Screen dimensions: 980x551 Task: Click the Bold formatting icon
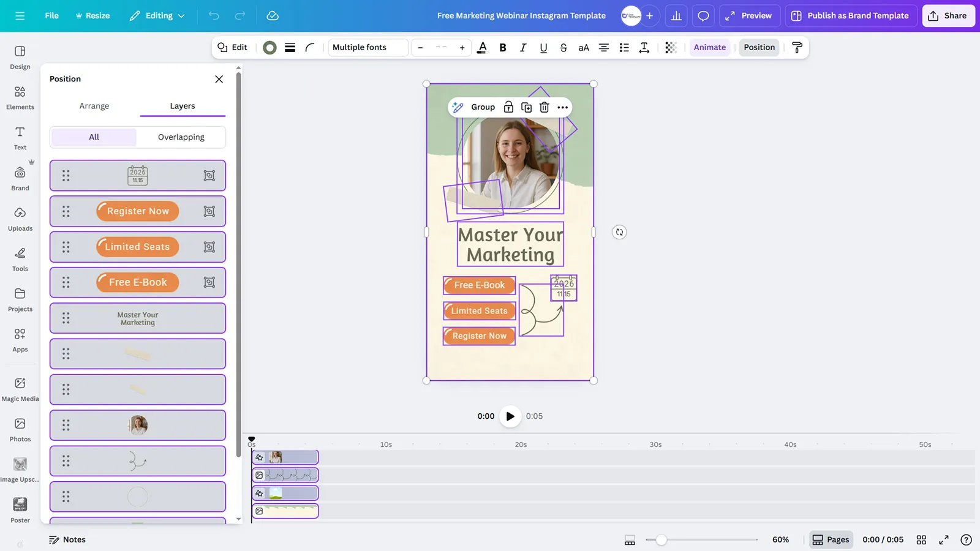pos(502,48)
